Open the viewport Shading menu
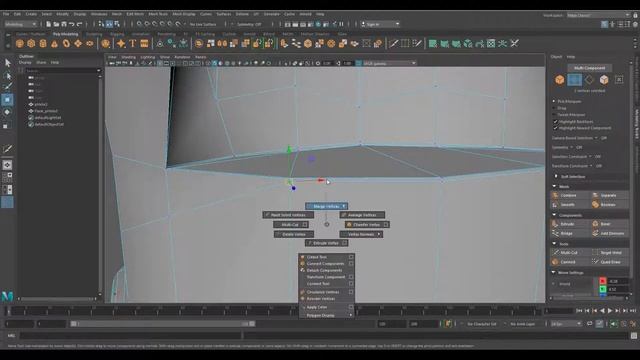Screen dimensions: 640x360 pyautogui.click(x=129, y=57)
